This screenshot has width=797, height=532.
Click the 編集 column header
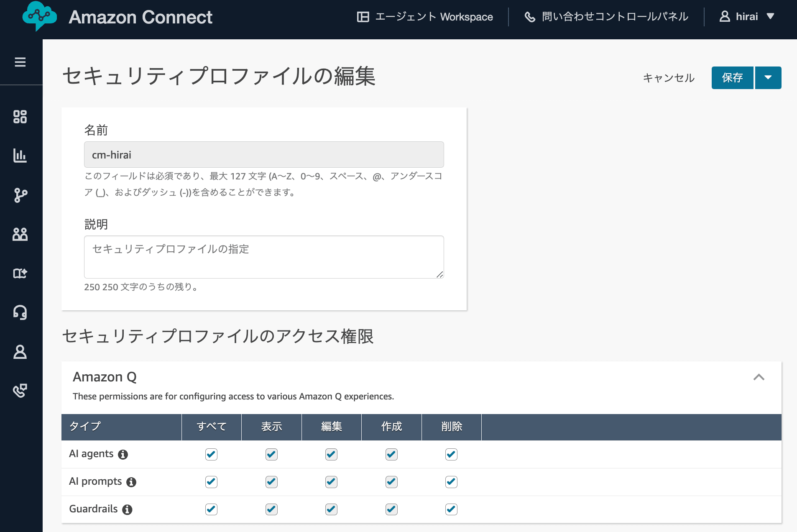pyautogui.click(x=332, y=427)
